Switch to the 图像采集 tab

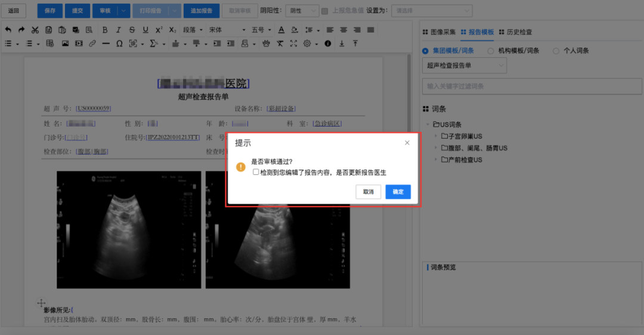439,32
